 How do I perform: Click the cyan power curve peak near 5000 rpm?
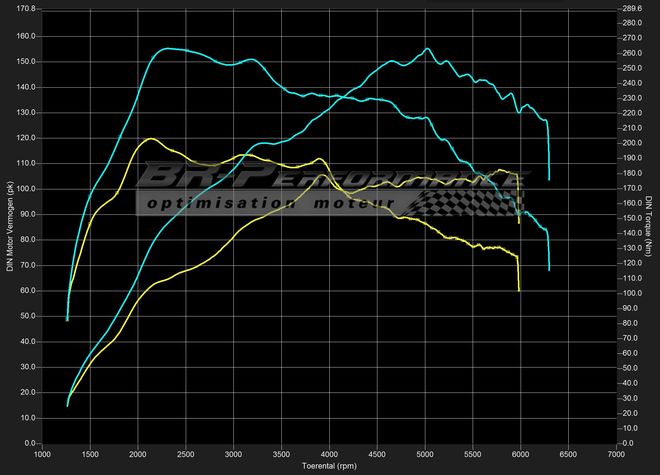tap(426, 48)
